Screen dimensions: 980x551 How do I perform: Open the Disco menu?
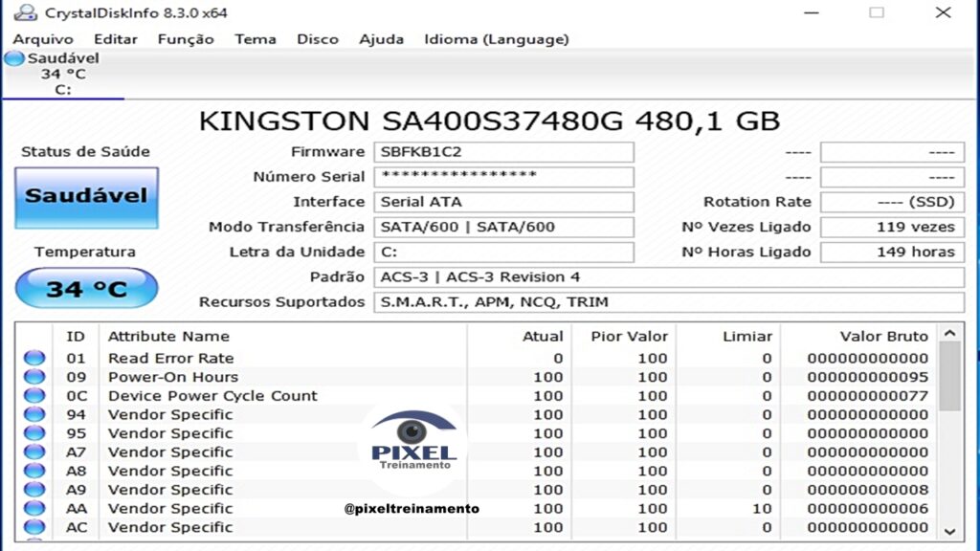[x=317, y=39]
